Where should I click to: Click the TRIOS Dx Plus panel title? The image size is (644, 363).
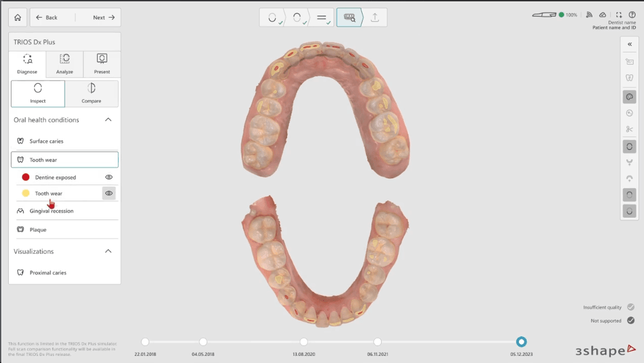(34, 42)
